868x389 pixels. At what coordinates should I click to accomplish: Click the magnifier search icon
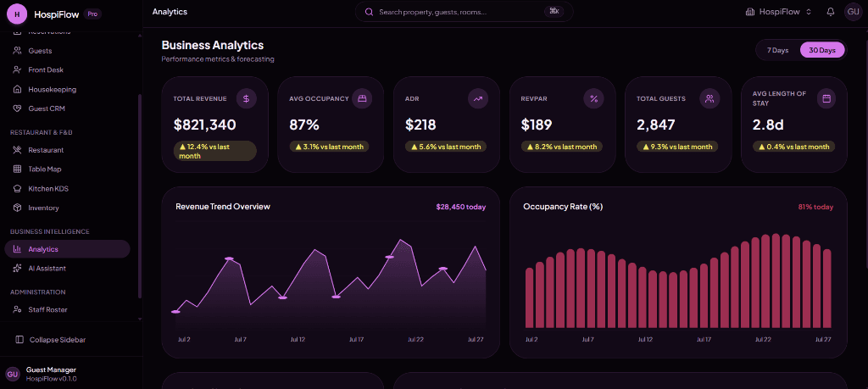pyautogui.click(x=370, y=12)
